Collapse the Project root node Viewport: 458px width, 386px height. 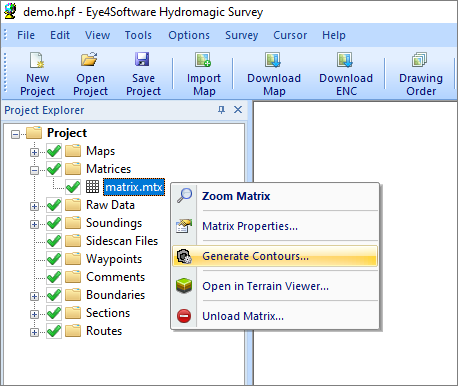click(15, 134)
